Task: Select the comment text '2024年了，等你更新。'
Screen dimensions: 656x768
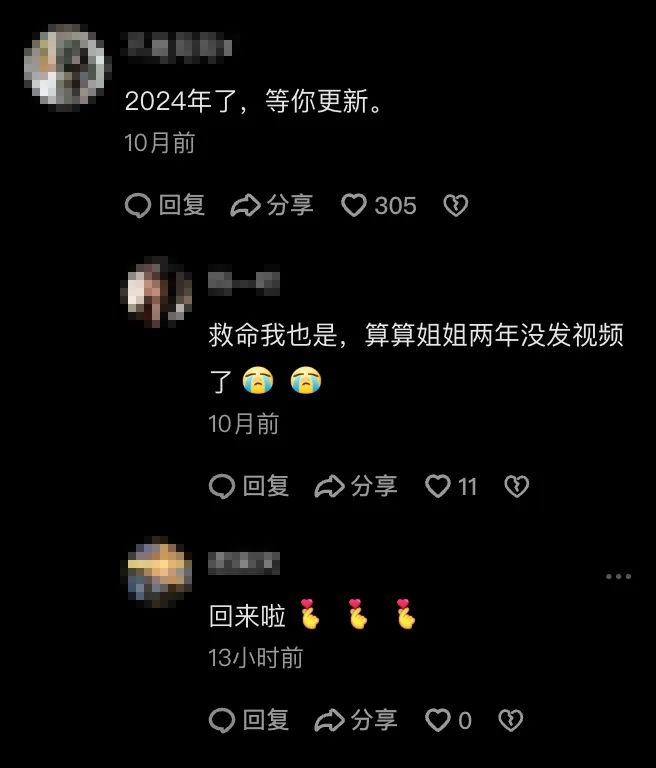Action: [254, 101]
